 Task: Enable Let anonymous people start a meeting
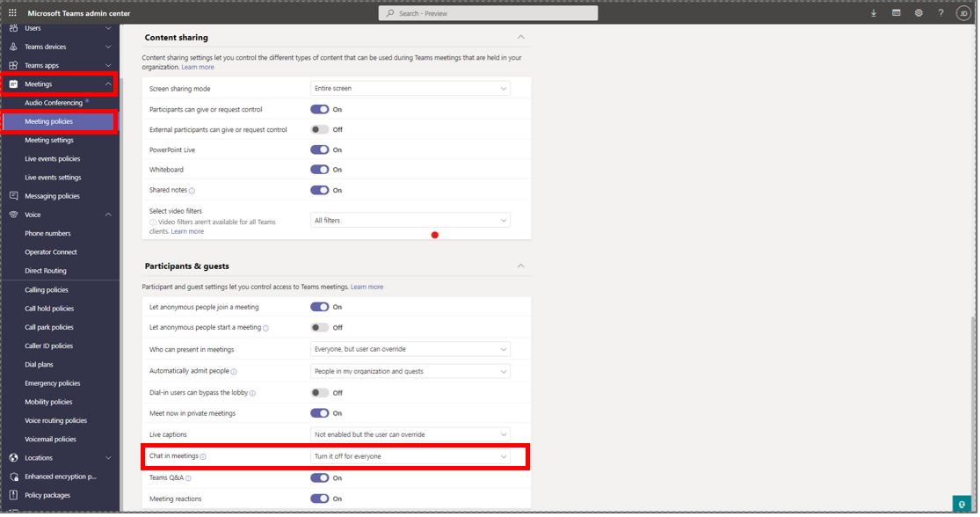click(319, 327)
